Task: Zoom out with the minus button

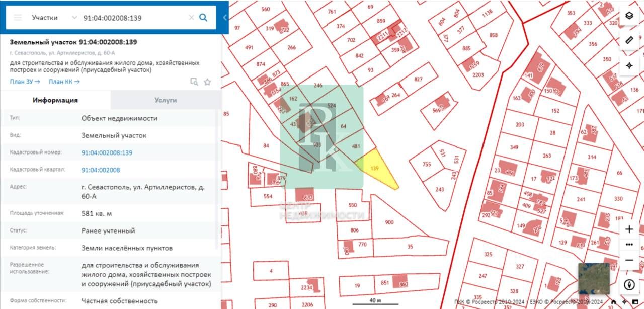Action: [x=629, y=260]
